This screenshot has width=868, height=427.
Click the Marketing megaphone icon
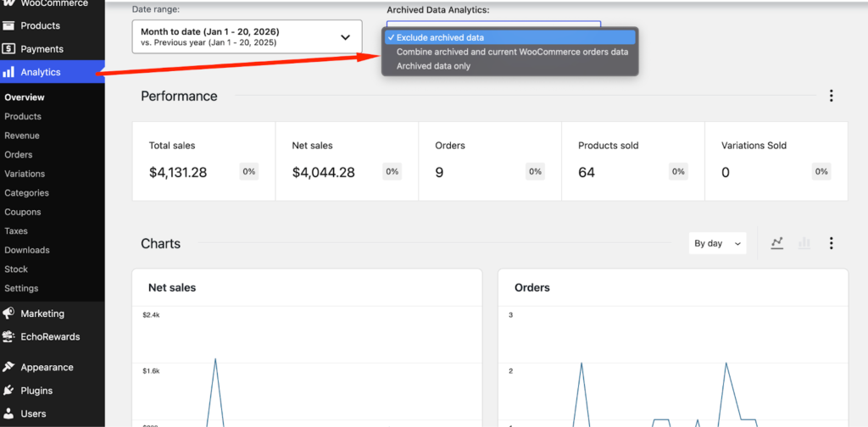[x=8, y=313]
